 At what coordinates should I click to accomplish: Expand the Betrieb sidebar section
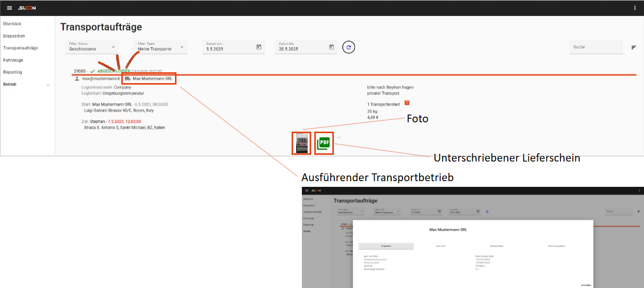click(x=48, y=85)
